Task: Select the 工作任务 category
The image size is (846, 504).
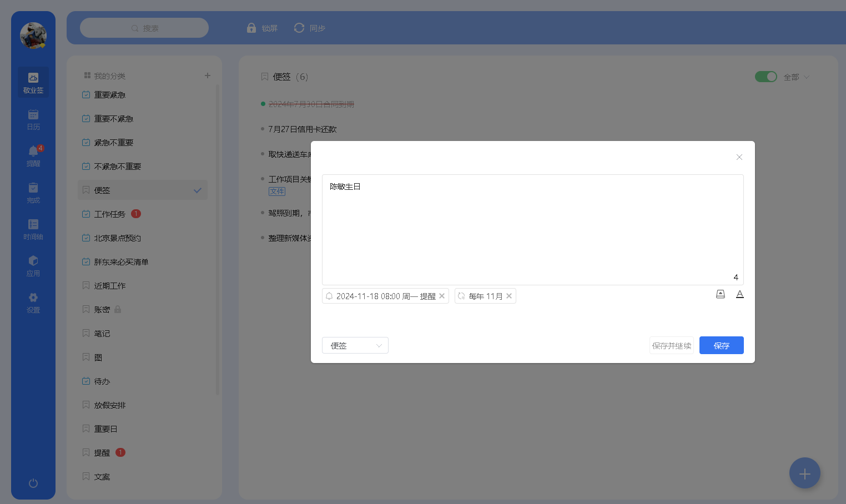Action: tap(143, 214)
